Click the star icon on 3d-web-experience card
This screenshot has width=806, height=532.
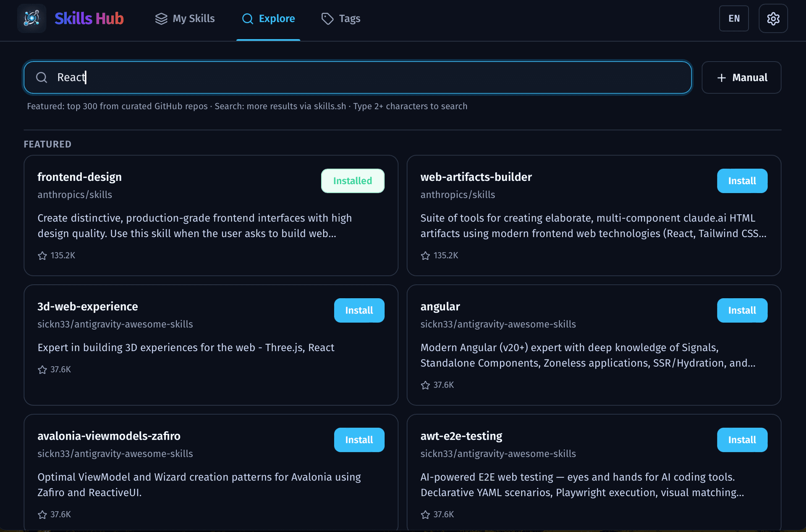pyautogui.click(x=42, y=370)
